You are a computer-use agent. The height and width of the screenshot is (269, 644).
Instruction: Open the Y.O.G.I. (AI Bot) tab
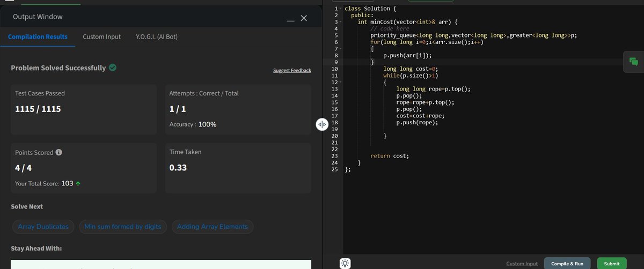click(x=157, y=37)
